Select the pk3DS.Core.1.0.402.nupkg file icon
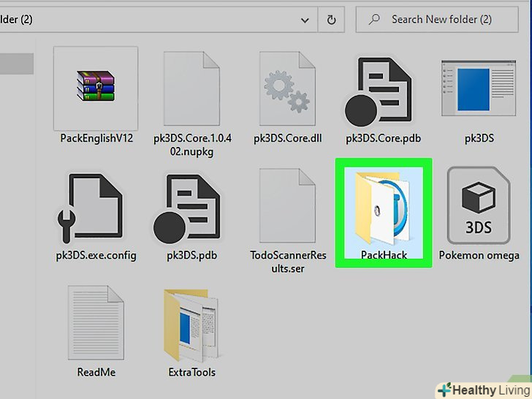This screenshot has height=399, width=532. pos(191,88)
